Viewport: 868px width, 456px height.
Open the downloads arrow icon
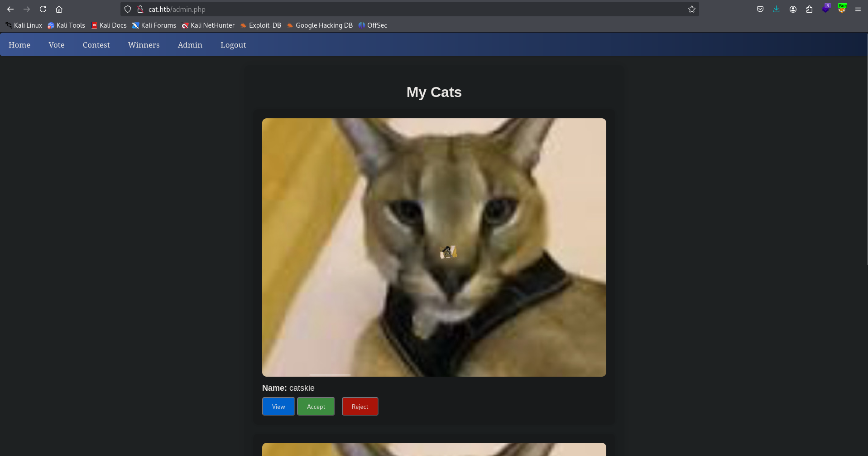[777, 9]
